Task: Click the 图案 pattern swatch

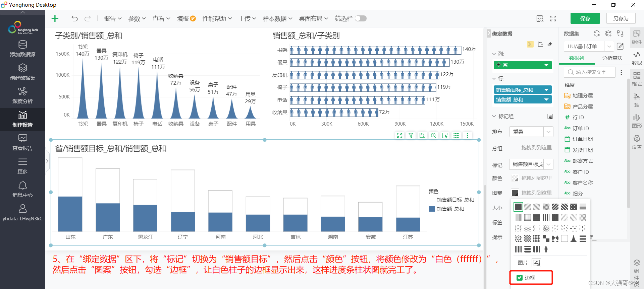Action: (x=515, y=193)
